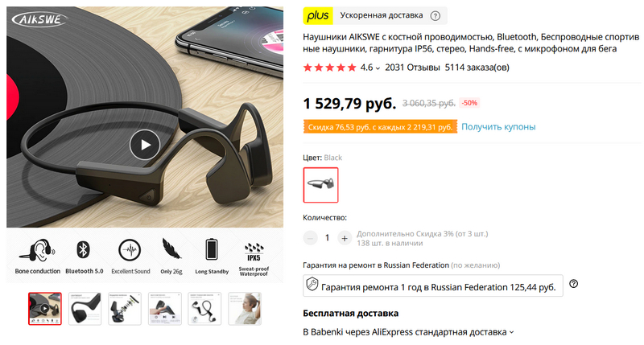Increase quantity with the plus button
This screenshot has width=644, height=345.
coord(345,238)
